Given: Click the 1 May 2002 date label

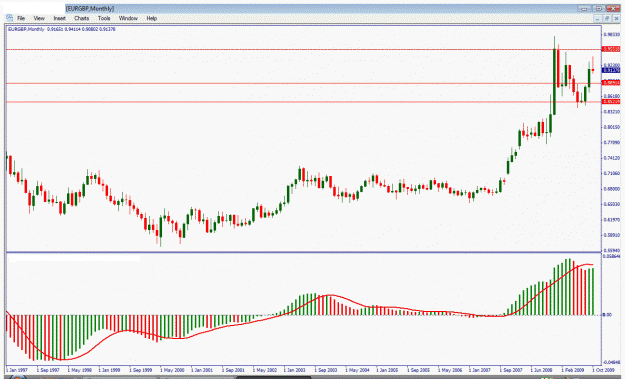Looking at the screenshot, I should pyautogui.click(x=265, y=370).
